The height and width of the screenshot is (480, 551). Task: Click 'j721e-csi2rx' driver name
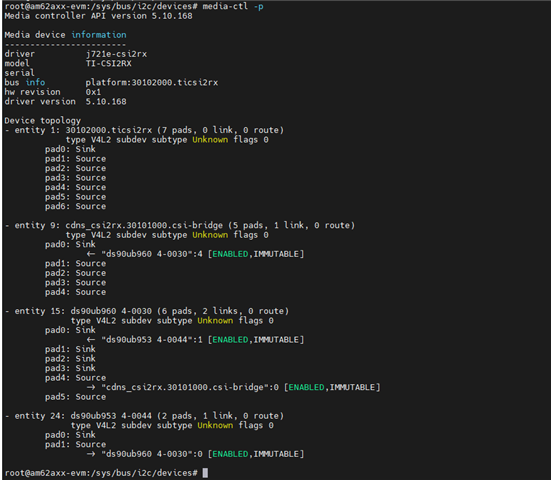(x=116, y=54)
